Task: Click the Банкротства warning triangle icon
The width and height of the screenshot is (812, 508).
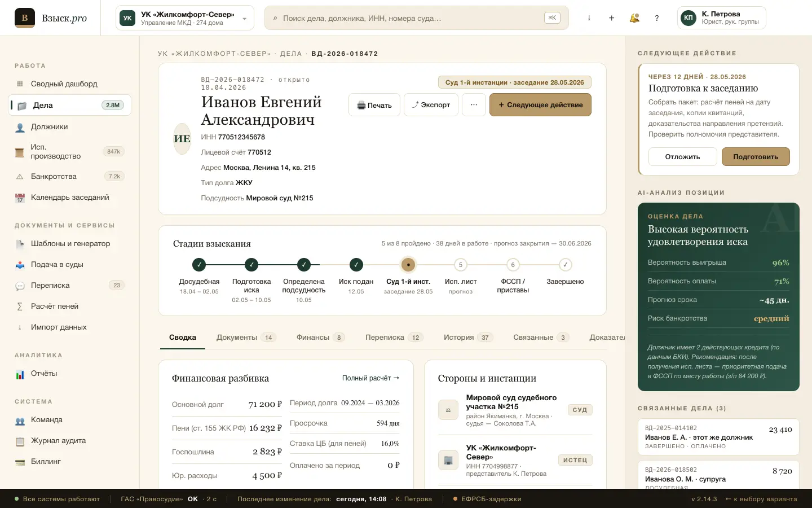Action: (20, 177)
